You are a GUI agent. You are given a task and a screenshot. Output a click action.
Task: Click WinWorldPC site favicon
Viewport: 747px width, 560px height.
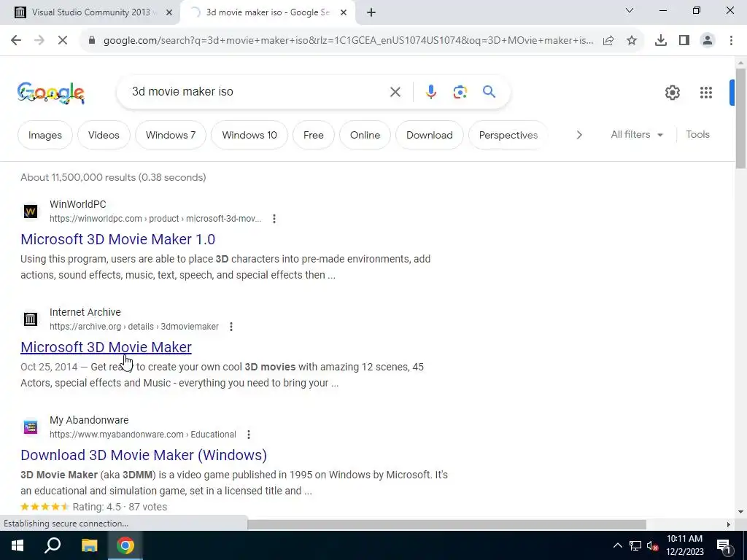[31, 211]
